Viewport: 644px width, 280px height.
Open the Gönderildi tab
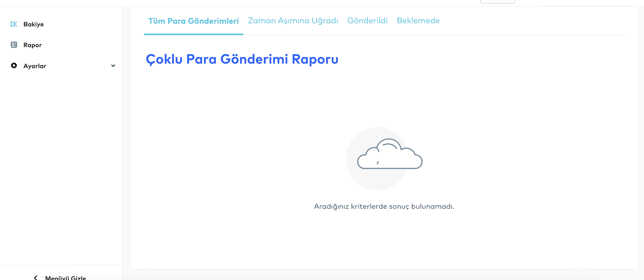point(367,21)
